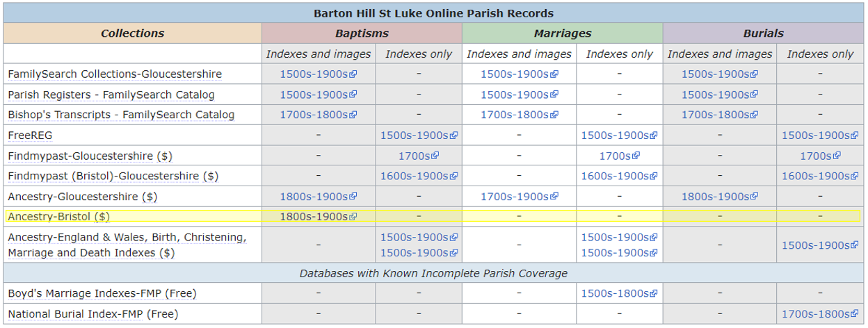Click the 'Burials' column header

coord(763,33)
